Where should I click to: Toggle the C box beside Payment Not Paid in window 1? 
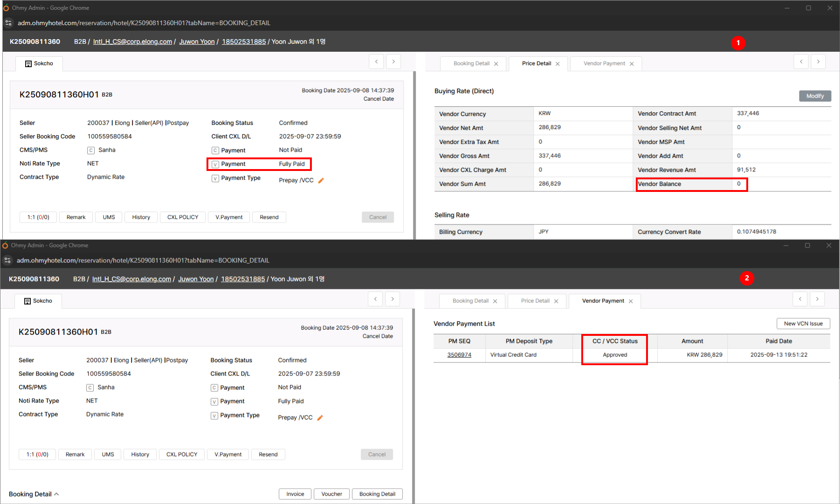coord(215,150)
